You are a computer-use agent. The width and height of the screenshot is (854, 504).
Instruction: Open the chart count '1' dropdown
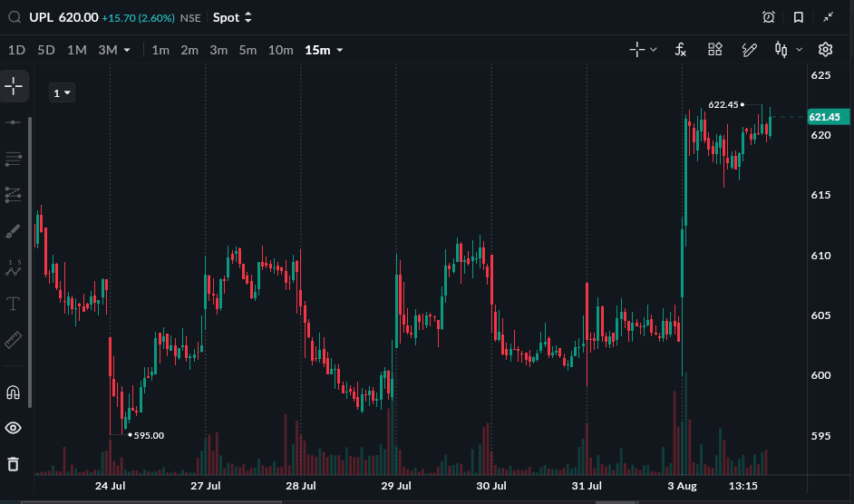click(62, 93)
